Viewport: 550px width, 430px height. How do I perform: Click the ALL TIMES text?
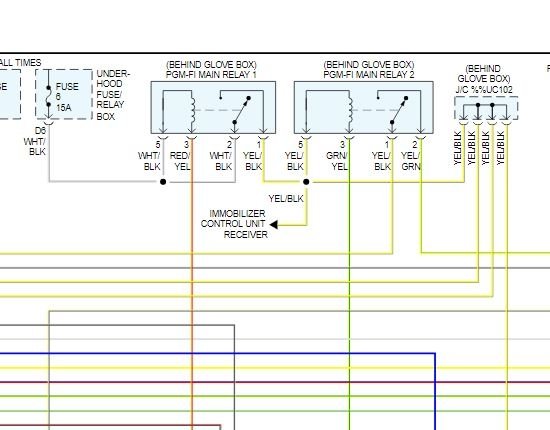[x=20, y=63]
